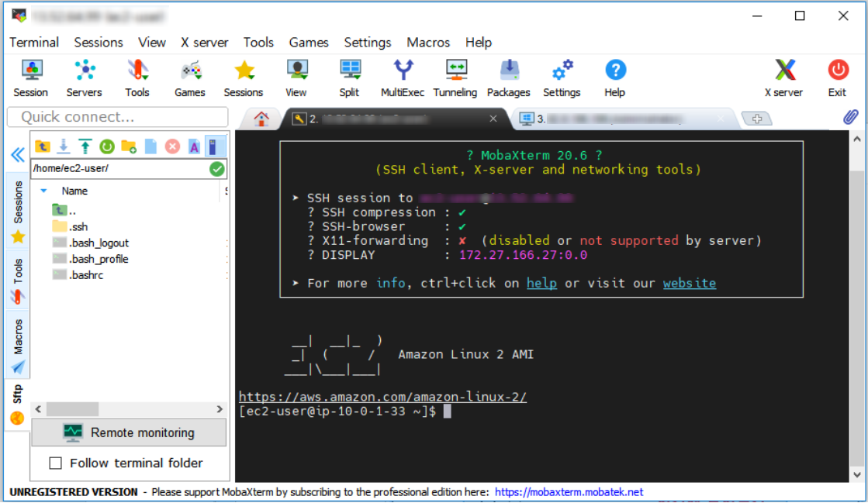Click the letter A icon in SFTP toolbar
Viewport: 868px width, 503px height.
click(x=194, y=146)
